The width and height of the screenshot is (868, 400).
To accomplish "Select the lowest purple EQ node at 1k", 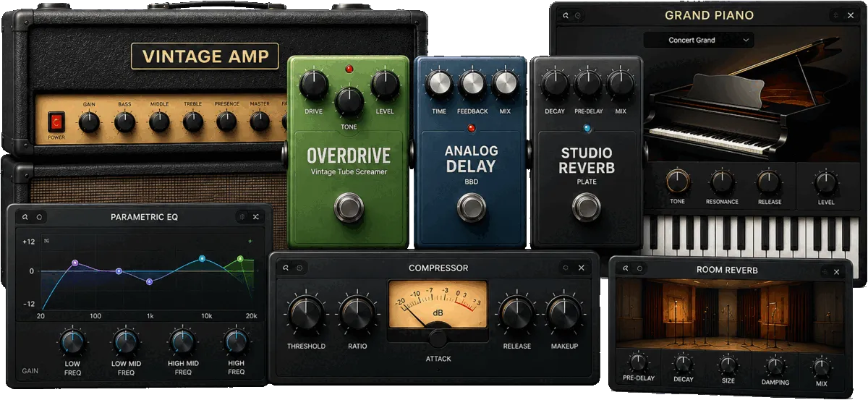I will (149, 281).
